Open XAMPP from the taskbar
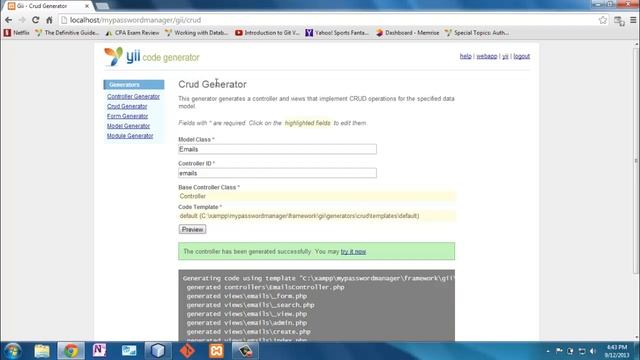Image resolution: width=640 pixels, height=360 pixels. (216, 351)
